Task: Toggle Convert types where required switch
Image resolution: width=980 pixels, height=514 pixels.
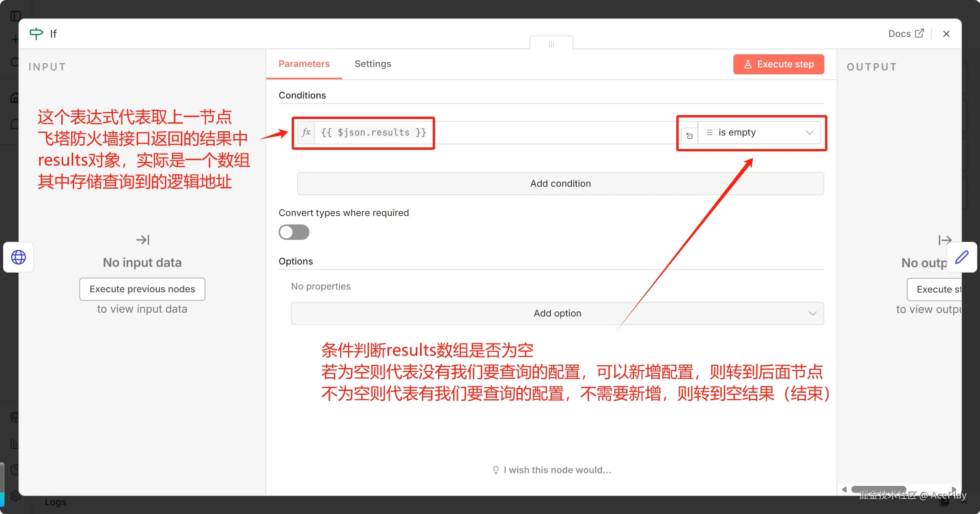Action: (294, 232)
